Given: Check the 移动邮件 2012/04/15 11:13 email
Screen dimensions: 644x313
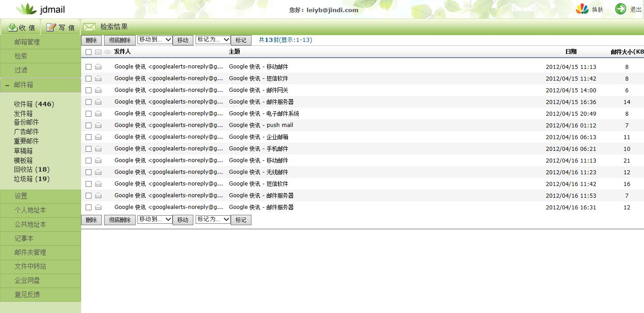Looking at the screenshot, I should 89,67.
